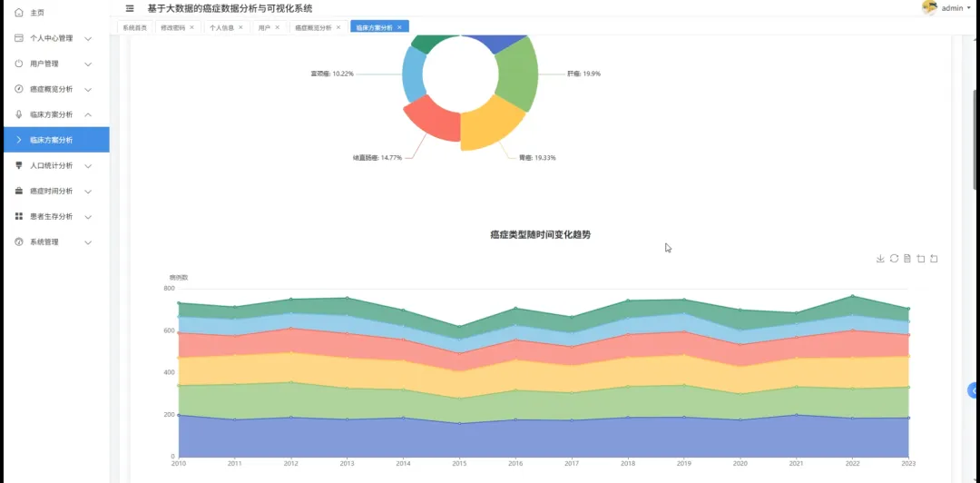980x483 pixels.
Task: Expand the 癌症时间分析 chevron
Action: click(x=88, y=192)
